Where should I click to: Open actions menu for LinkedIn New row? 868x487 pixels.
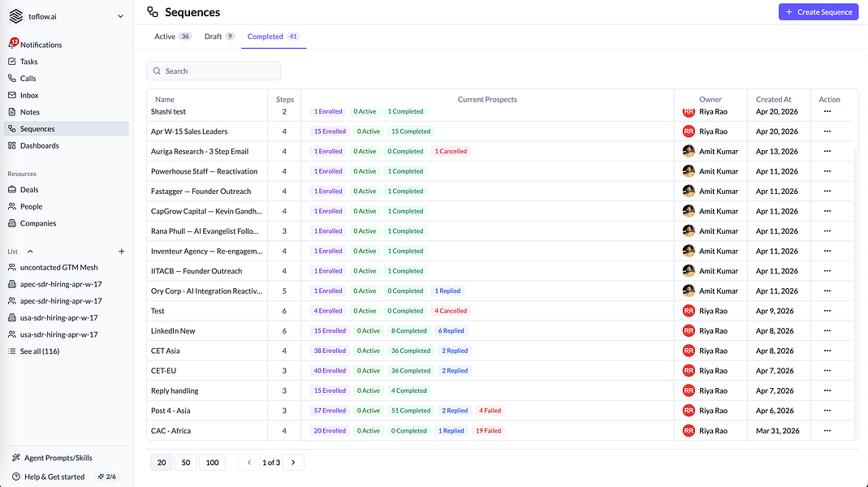click(827, 331)
